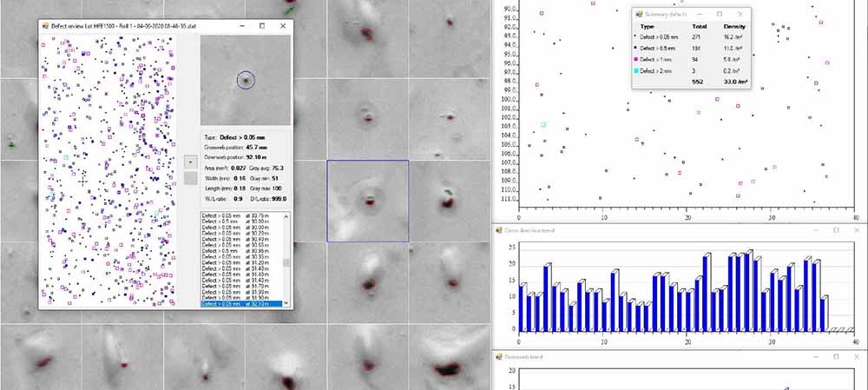868x390 pixels.
Task: Click the circled defect in the preview image
Action: tap(245, 80)
